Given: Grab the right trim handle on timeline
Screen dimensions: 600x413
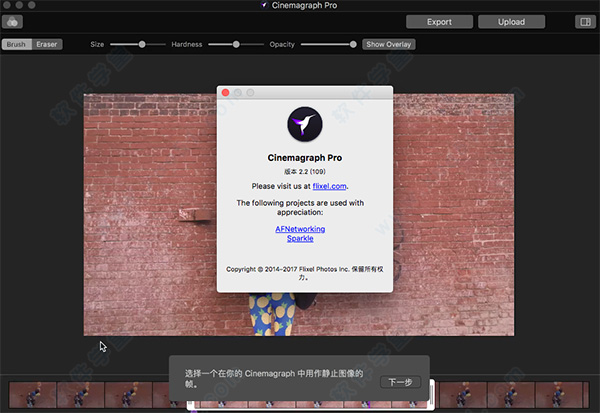Looking at the screenshot, I should 432,394.
